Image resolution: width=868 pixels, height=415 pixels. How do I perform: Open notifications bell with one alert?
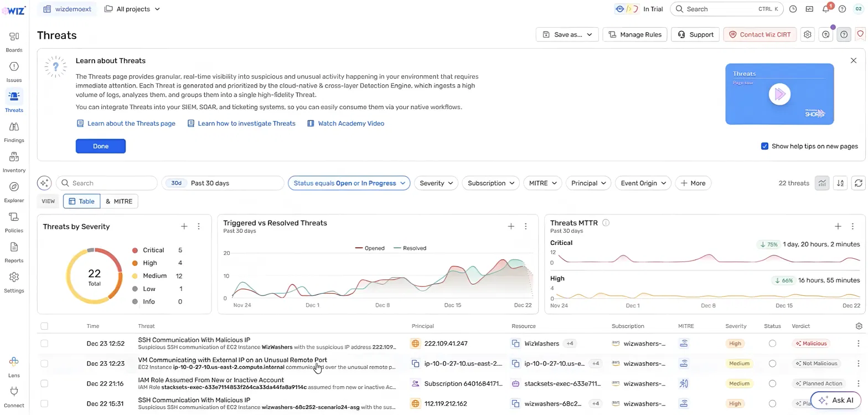click(x=826, y=9)
